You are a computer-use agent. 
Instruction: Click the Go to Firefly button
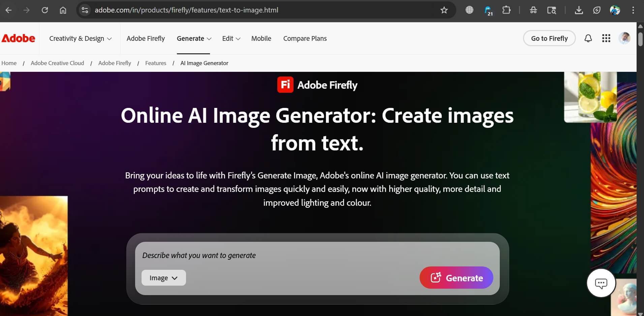click(x=549, y=38)
